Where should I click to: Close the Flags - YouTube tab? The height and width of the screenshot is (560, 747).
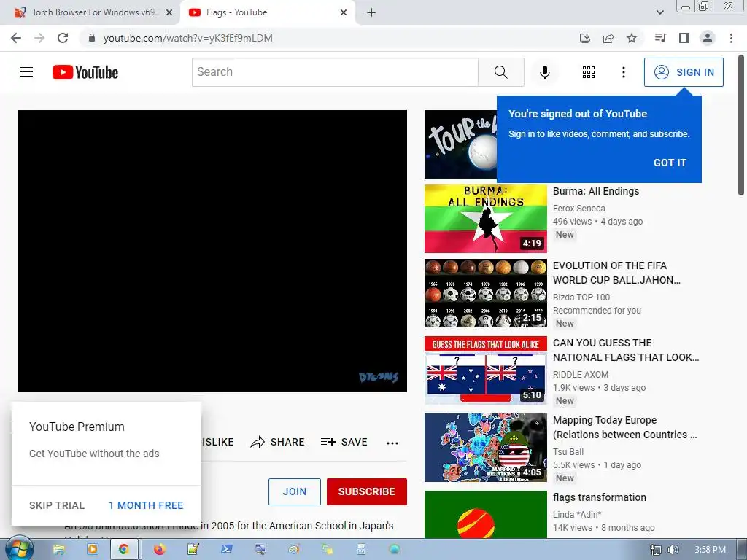point(344,12)
